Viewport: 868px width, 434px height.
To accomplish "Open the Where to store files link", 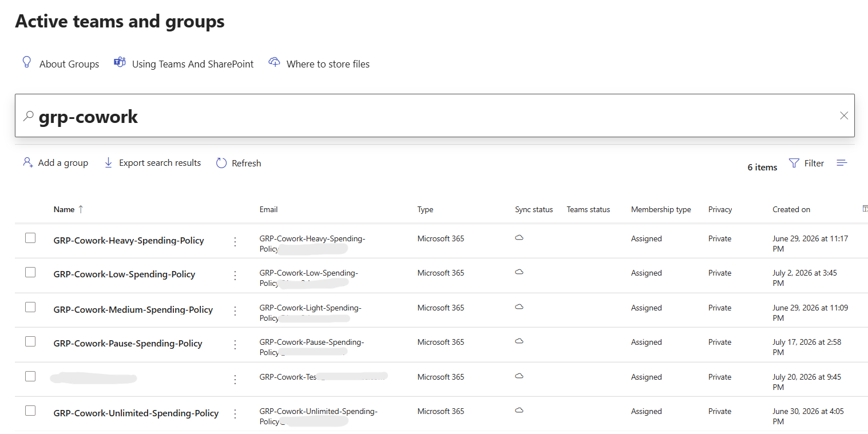I will click(x=328, y=64).
